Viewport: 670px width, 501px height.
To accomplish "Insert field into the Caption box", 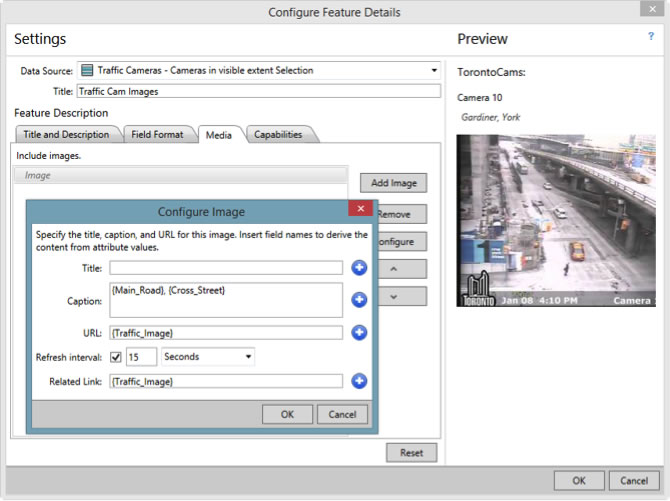I will tap(359, 300).
